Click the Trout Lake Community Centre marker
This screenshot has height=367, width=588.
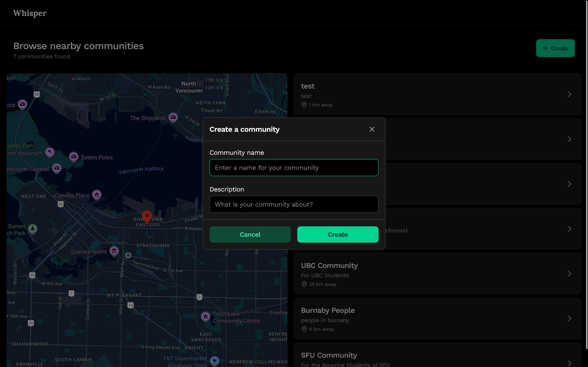point(206,316)
